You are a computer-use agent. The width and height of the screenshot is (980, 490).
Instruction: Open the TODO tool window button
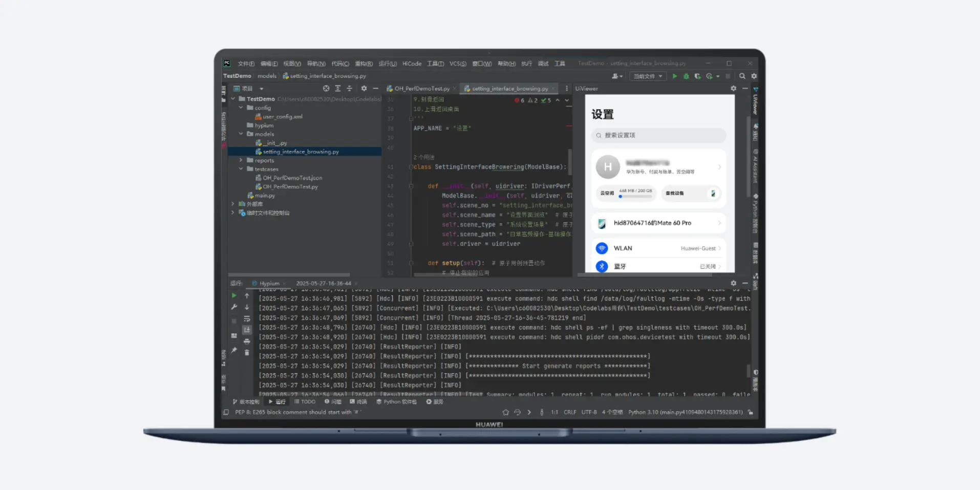point(305,402)
